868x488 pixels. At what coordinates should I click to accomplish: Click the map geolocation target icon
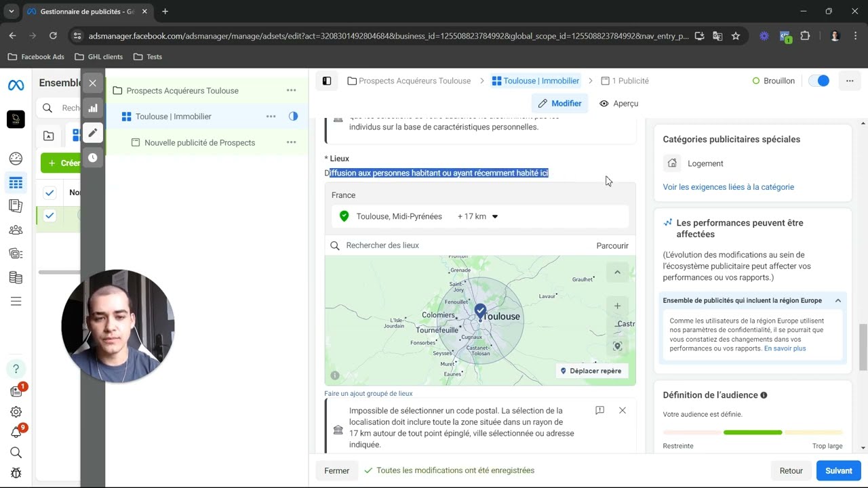(x=617, y=346)
